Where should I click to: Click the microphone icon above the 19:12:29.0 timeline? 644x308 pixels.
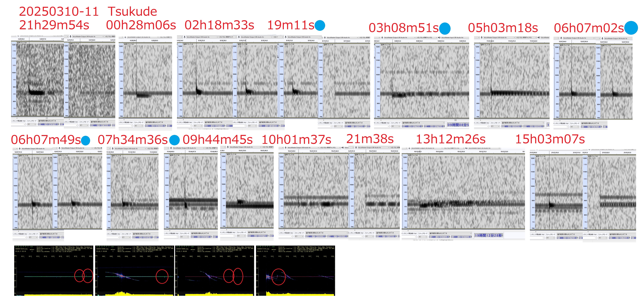[409, 148]
